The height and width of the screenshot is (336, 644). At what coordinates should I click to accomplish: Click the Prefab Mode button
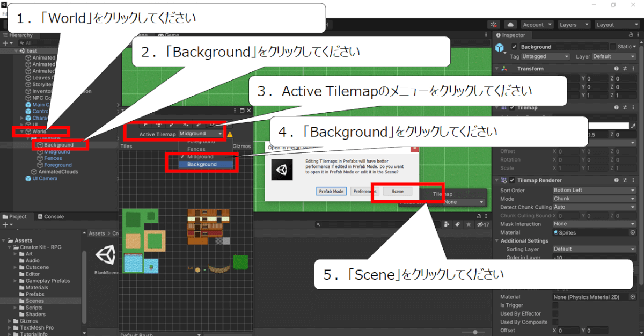click(331, 191)
